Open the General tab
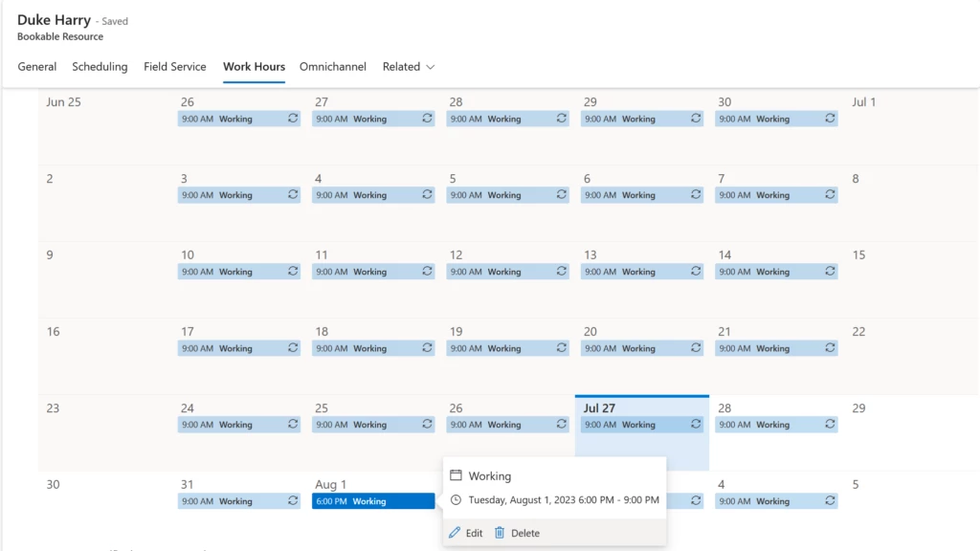Image resolution: width=980 pixels, height=551 pixels. (37, 67)
